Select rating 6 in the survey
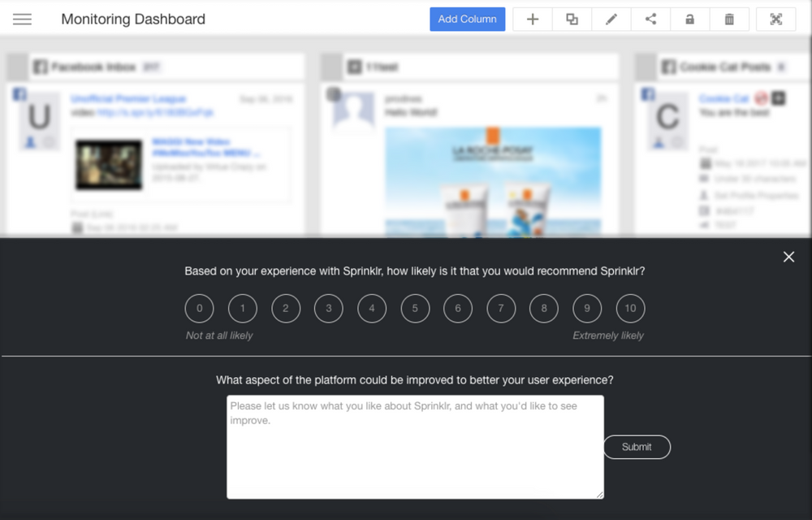 458,308
